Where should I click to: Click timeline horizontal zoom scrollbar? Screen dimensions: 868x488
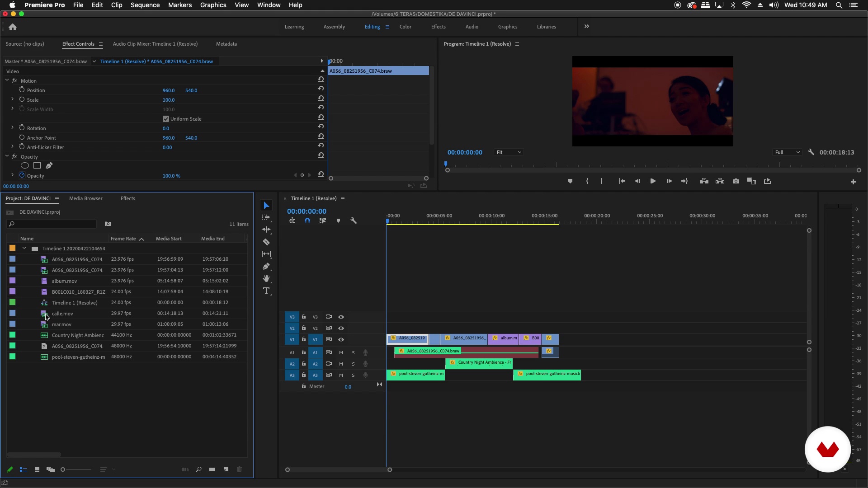tap(338, 470)
